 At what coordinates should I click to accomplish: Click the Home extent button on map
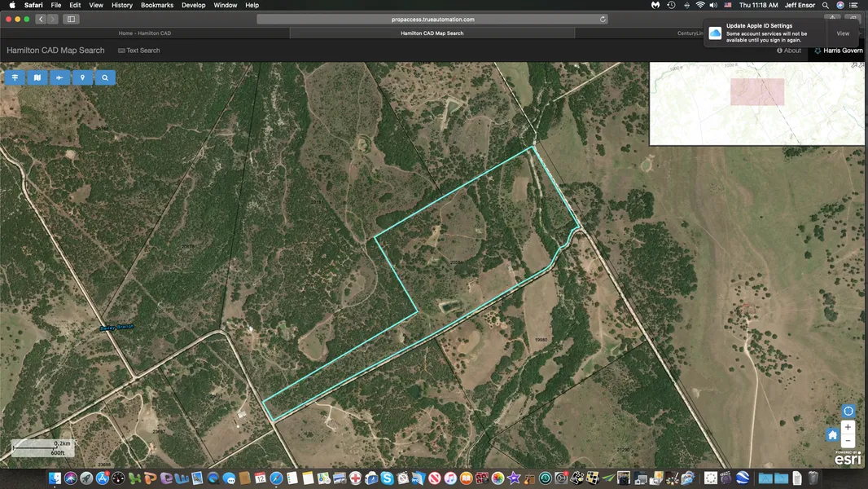pyautogui.click(x=832, y=435)
